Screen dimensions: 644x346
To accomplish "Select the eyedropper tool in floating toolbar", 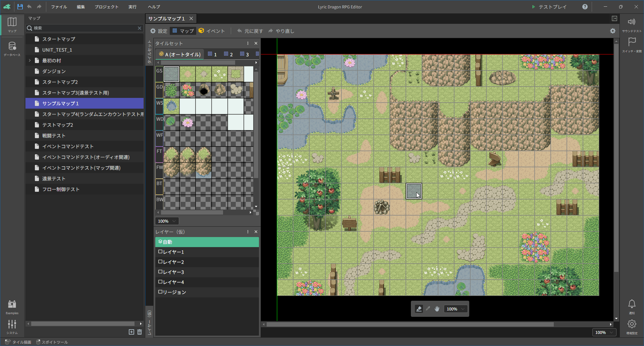I will pyautogui.click(x=428, y=309).
